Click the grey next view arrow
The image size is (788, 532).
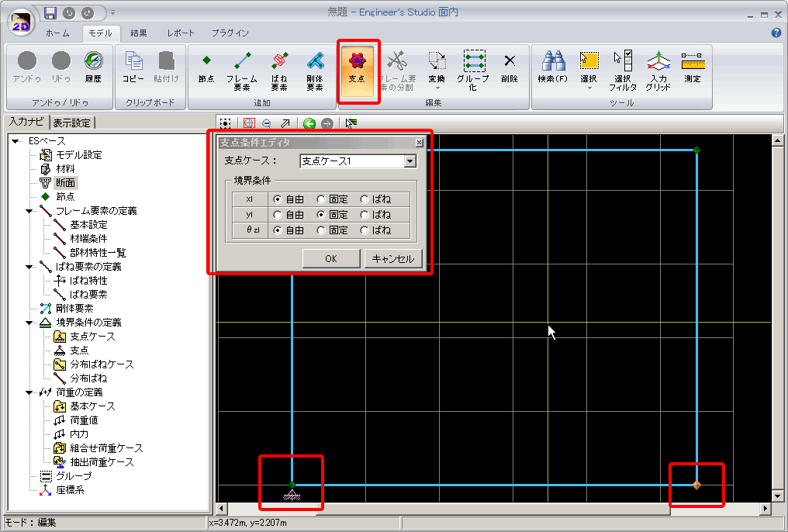click(327, 123)
